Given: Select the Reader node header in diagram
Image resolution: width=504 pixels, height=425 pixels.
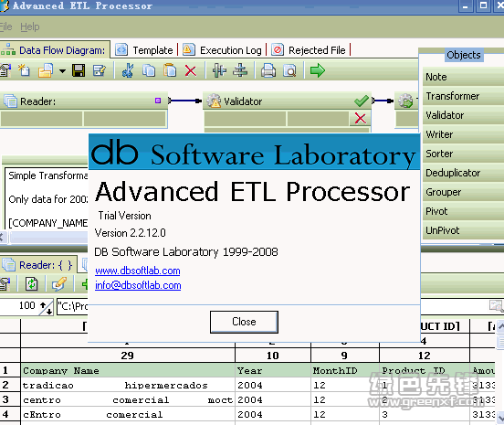Looking at the screenshot, I should click(84, 101).
